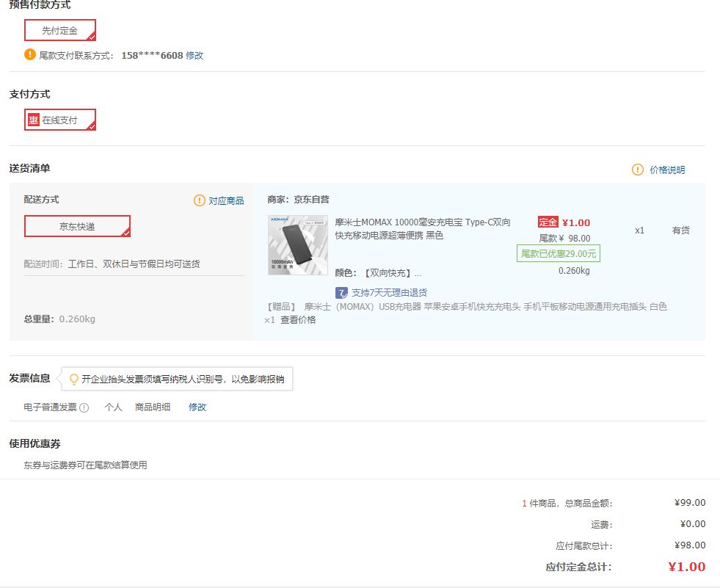This screenshot has height=588, width=720.
Task: Click 修改 next to the phone number
Action: (x=194, y=56)
